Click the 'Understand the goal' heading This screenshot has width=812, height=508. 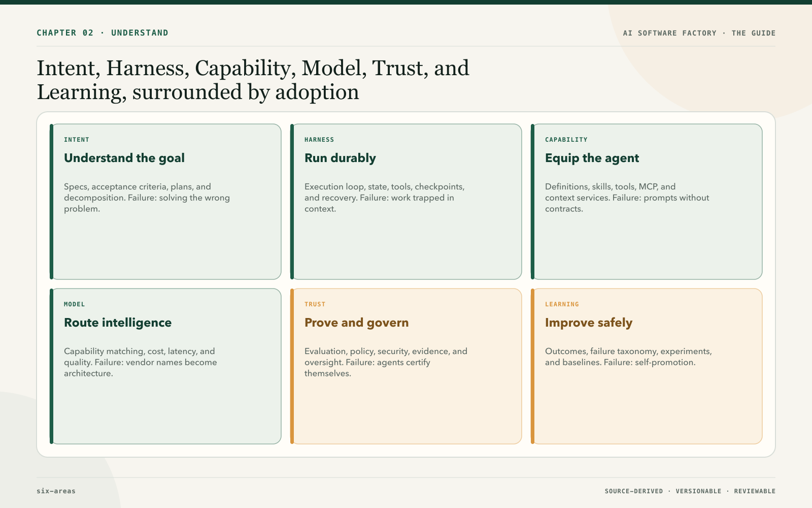[x=124, y=158]
